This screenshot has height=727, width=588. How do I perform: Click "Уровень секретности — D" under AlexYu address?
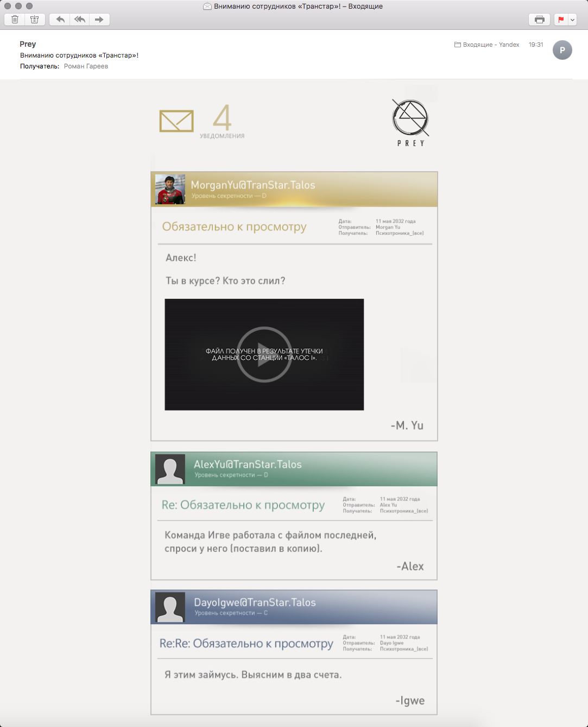(231, 475)
